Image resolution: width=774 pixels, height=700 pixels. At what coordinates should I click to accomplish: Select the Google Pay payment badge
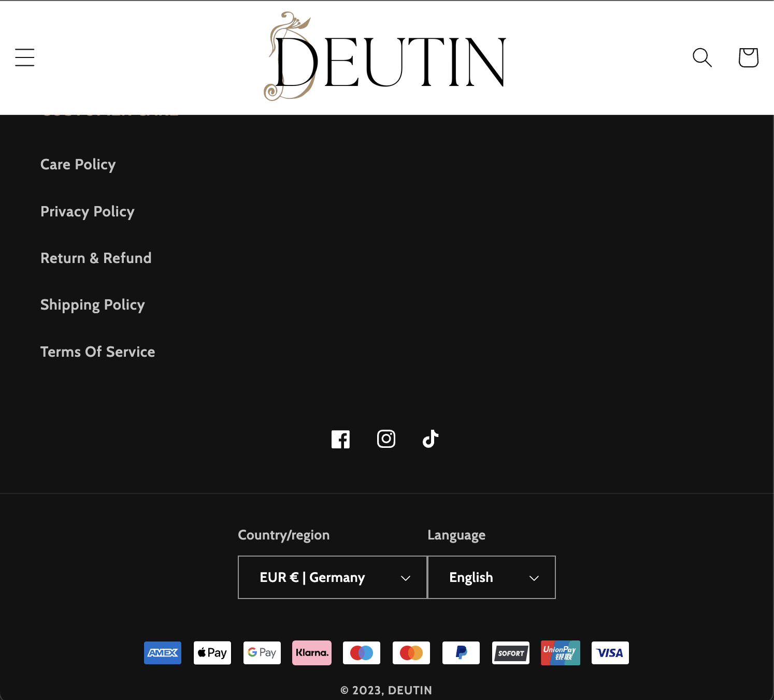(x=262, y=653)
